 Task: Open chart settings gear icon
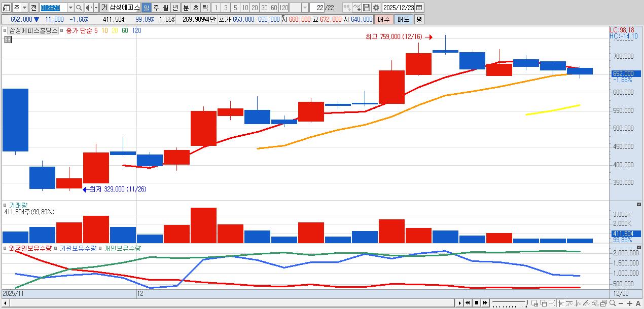tap(376, 8)
